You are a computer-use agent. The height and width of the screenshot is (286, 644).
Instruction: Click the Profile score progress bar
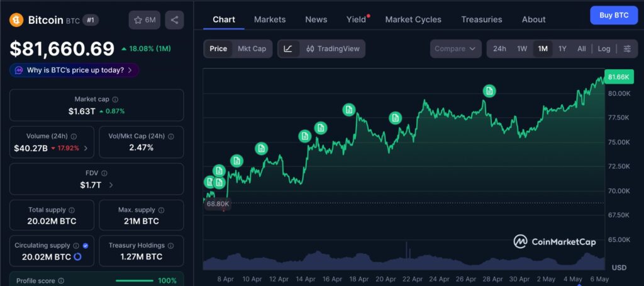135,281
